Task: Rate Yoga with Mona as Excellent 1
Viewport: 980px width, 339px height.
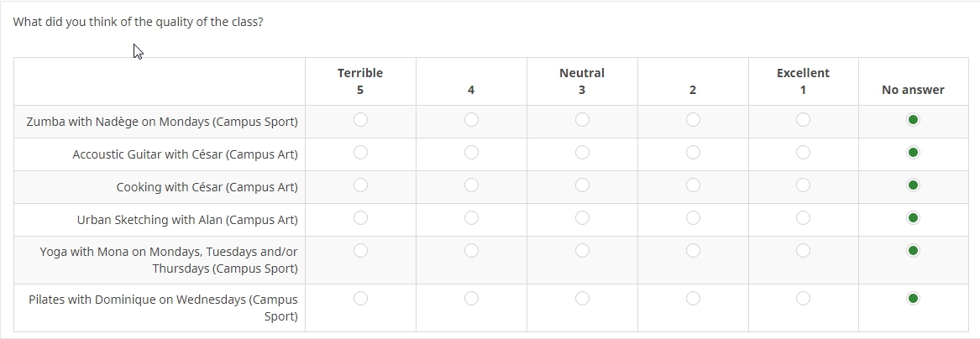Action: click(x=803, y=251)
